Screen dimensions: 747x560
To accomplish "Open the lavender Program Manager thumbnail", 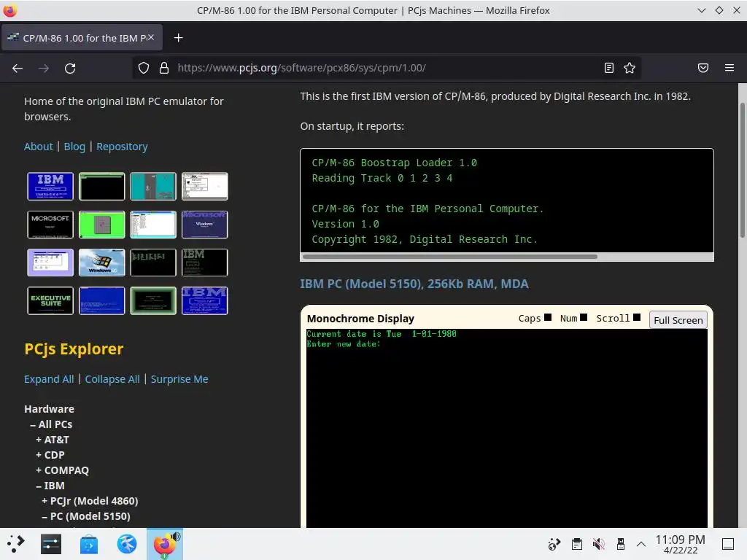I will [x=50, y=262].
